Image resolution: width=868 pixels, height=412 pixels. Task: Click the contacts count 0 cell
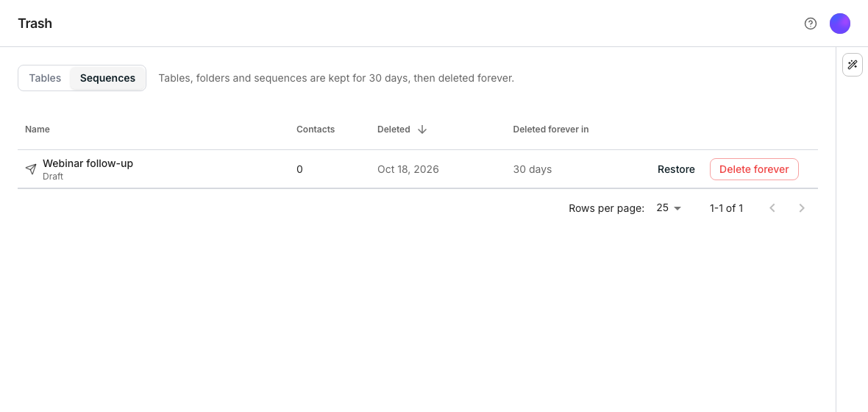click(x=299, y=169)
